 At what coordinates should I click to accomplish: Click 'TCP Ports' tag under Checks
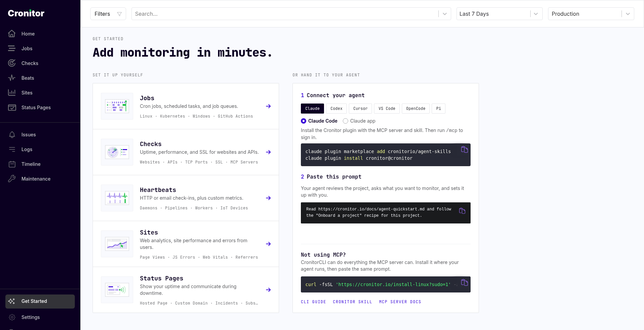tap(197, 162)
